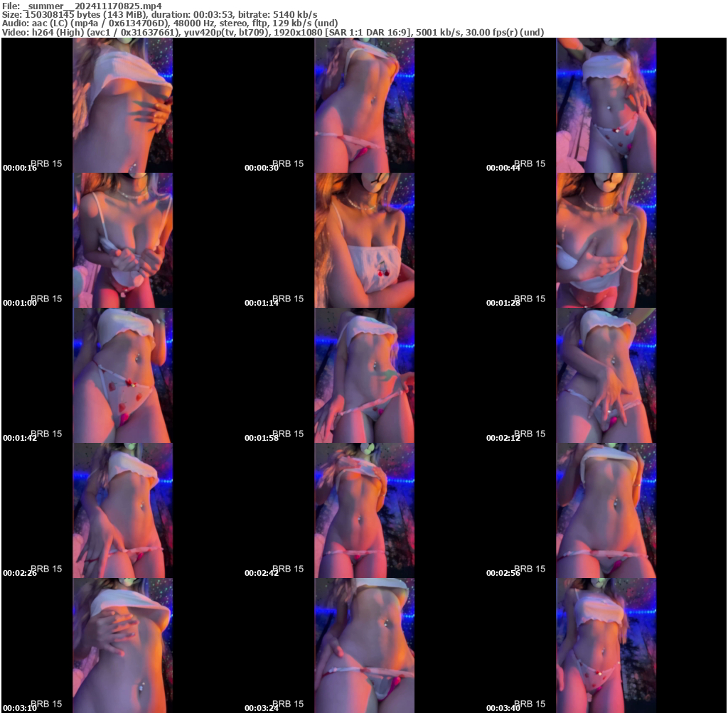The height and width of the screenshot is (713, 728).
Task: Open the thumbnail at timestamp 00:01:00
Action: (x=122, y=240)
